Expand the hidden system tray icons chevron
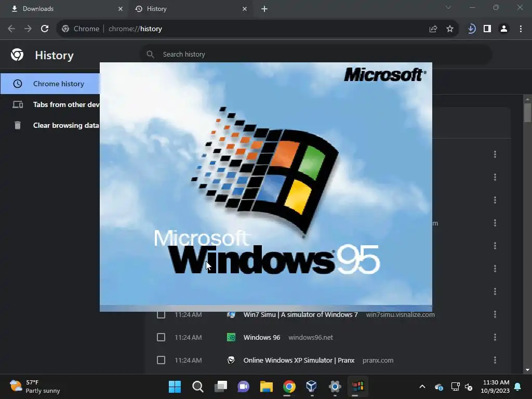Image resolution: width=532 pixels, height=399 pixels. 422,387
